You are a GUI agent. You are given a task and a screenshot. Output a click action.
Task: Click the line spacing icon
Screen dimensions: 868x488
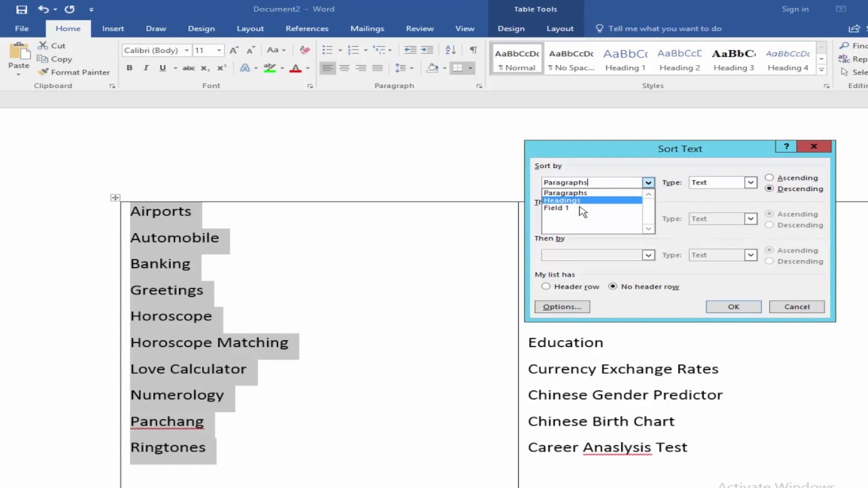pos(400,68)
